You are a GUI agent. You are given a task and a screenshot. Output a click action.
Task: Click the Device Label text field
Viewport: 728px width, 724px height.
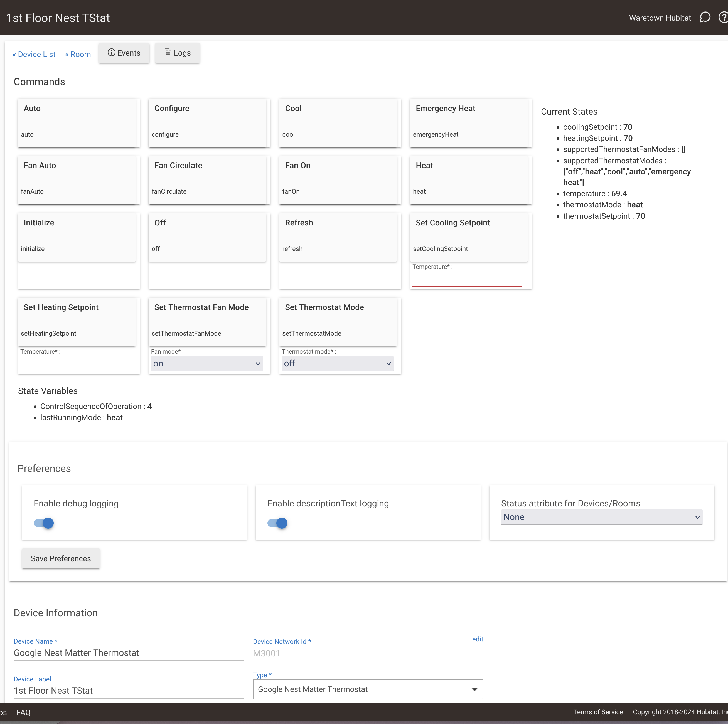[128, 691]
